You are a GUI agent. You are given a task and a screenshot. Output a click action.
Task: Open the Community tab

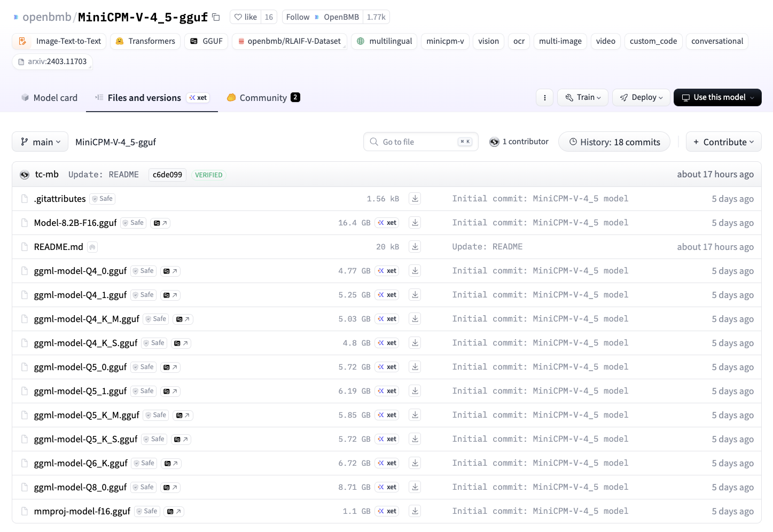pyautogui.click(x=263, y=98)
